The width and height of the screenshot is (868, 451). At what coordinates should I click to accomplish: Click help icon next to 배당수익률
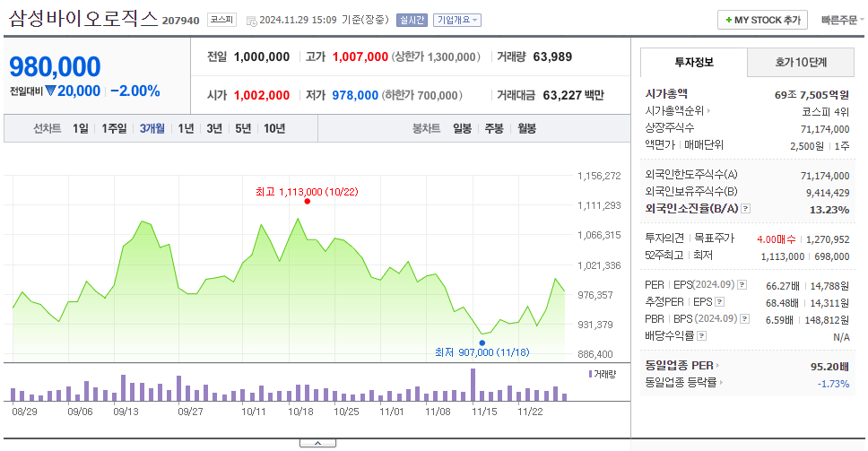(x=702, y=336)
